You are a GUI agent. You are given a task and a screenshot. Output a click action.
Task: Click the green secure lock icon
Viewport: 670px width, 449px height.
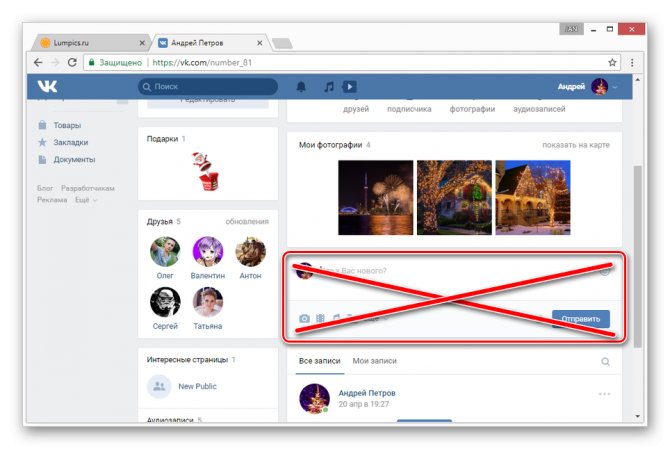pyautogui.click(x=91, y=62)
